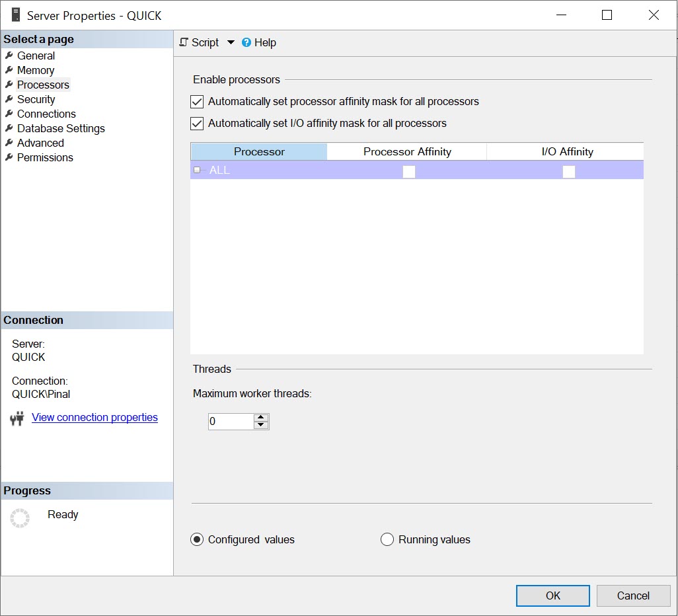Viewport: 678px width, 616px height.
Task: Click the wrench icon beside Advanced
Action: point(9,142)
